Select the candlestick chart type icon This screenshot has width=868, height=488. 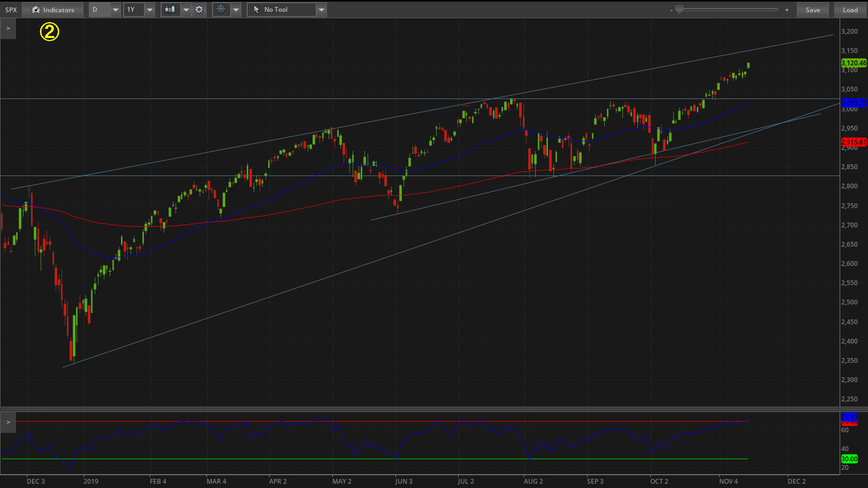(170, 9)
